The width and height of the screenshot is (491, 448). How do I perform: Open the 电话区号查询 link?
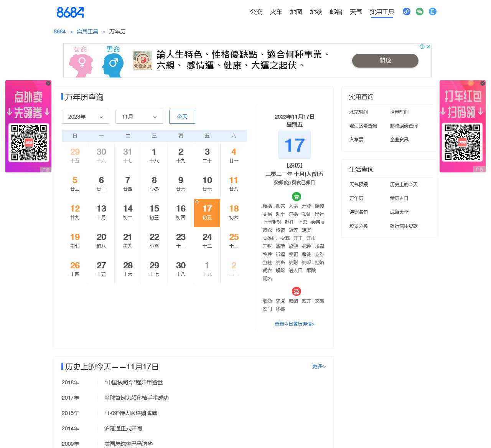coord(363,126)
